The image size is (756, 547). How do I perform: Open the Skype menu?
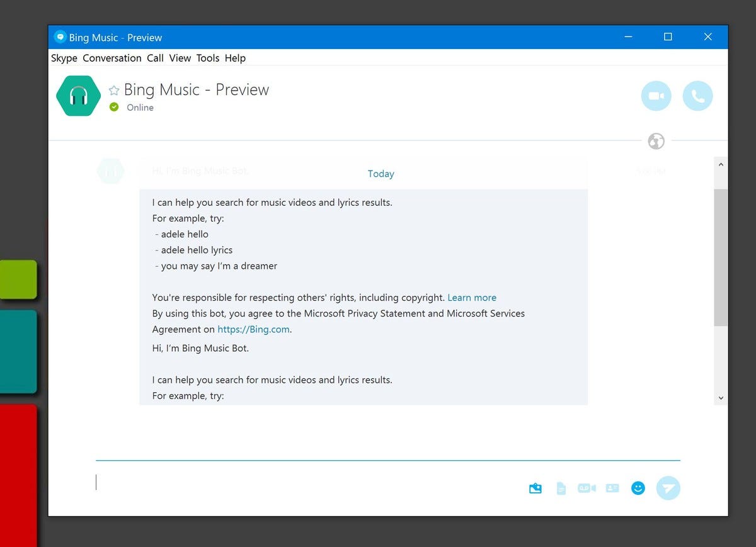click(64, 58)
